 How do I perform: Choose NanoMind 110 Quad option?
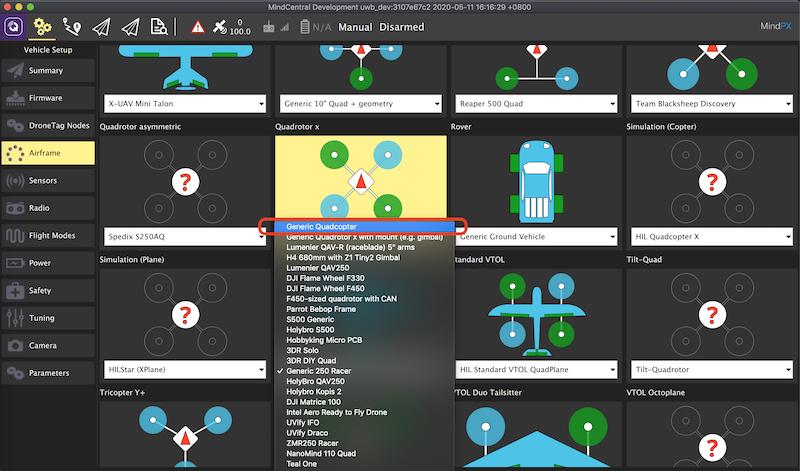tap(364, 453)
